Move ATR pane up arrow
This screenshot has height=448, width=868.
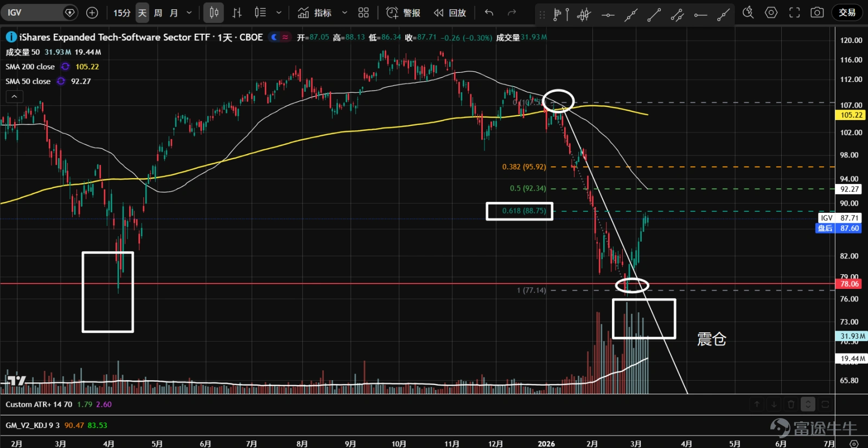(757, 404)
